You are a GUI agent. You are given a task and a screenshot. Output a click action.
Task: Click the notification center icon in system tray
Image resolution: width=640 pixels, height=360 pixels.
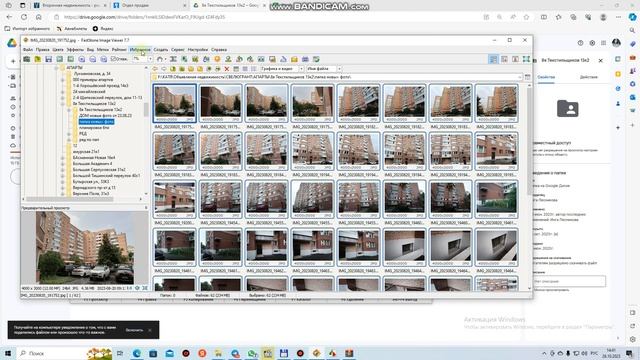[x=630, y=353]
